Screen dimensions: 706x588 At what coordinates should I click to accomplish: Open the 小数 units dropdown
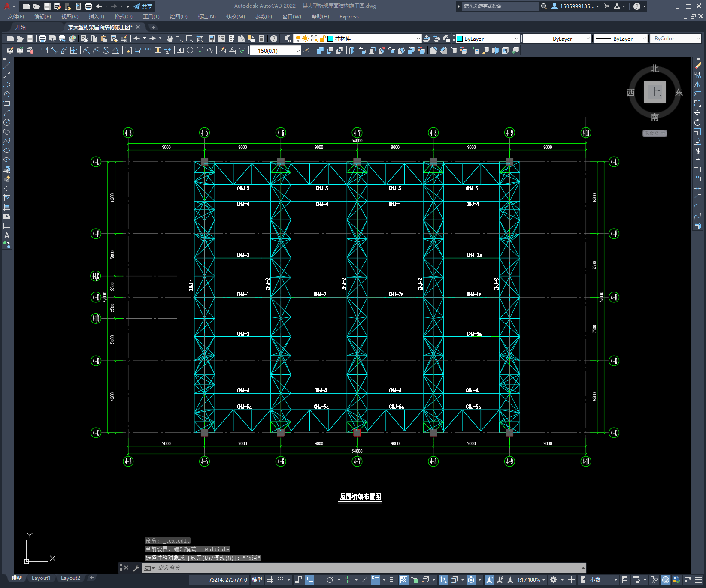[x=603, y=580]
